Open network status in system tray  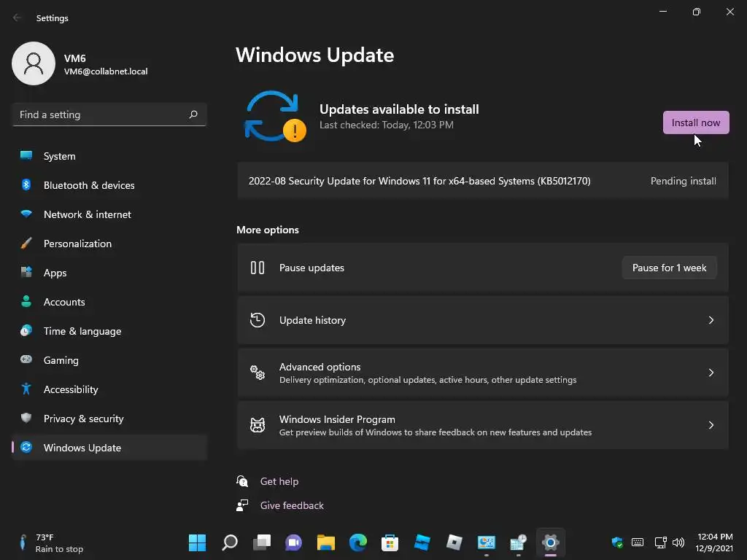pyautogui.click(x=660, y=542)
